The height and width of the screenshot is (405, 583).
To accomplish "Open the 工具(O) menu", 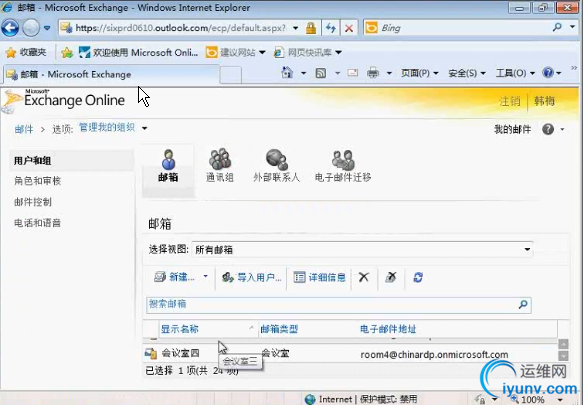I will point(515,73).
